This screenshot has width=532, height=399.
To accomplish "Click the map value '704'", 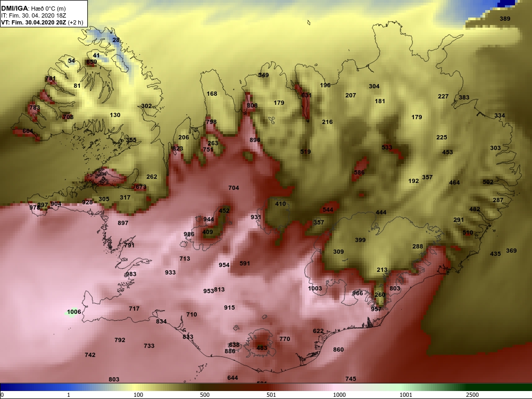I will [234, 188].
